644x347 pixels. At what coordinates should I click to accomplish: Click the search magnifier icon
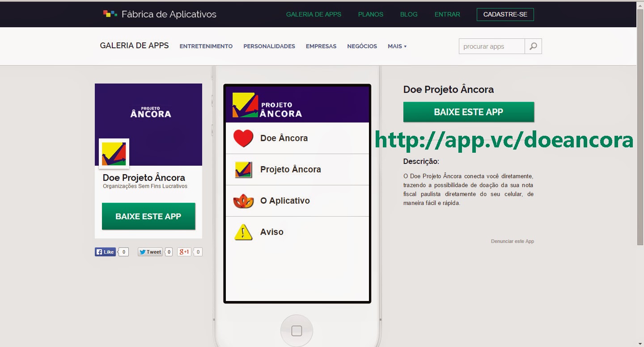pos(533,46)
